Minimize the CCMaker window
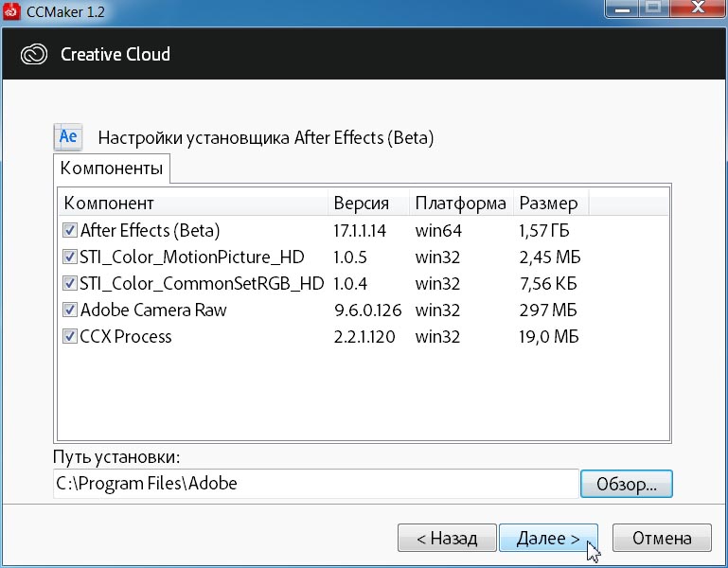This screenshot has height=568, width=728. (622, 9)
